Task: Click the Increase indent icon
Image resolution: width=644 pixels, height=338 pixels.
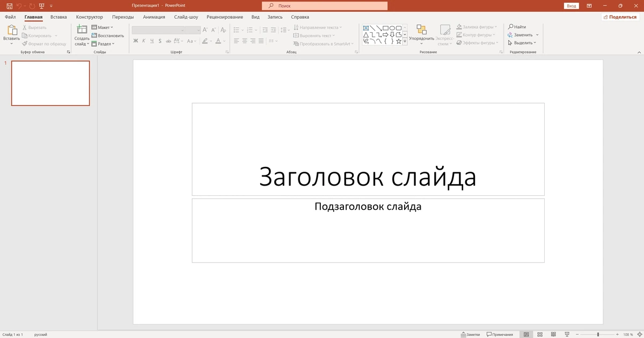Action: [274, 30]
